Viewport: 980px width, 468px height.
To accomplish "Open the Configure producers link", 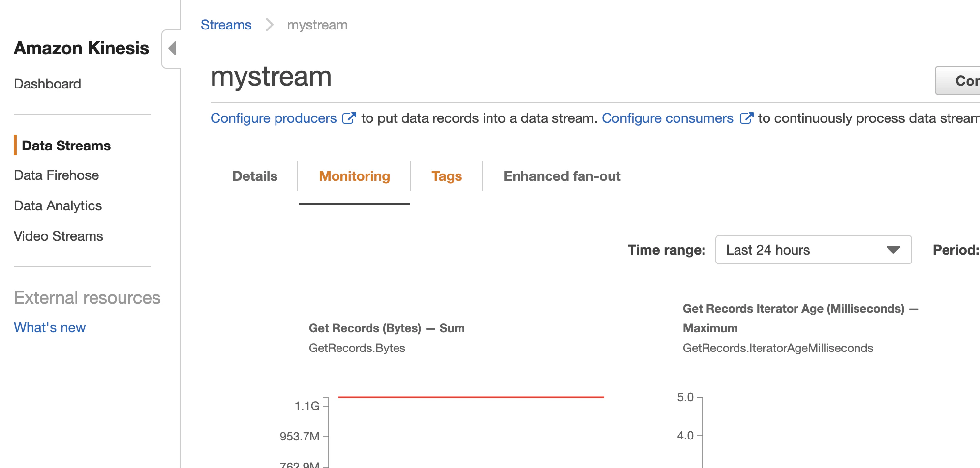I will click(x=274, y=118).
